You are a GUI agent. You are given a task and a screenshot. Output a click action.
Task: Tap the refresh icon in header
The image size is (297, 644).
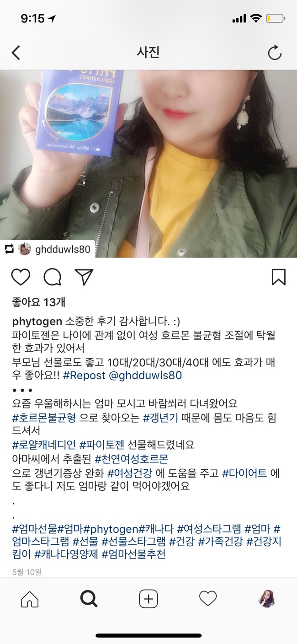275,53
